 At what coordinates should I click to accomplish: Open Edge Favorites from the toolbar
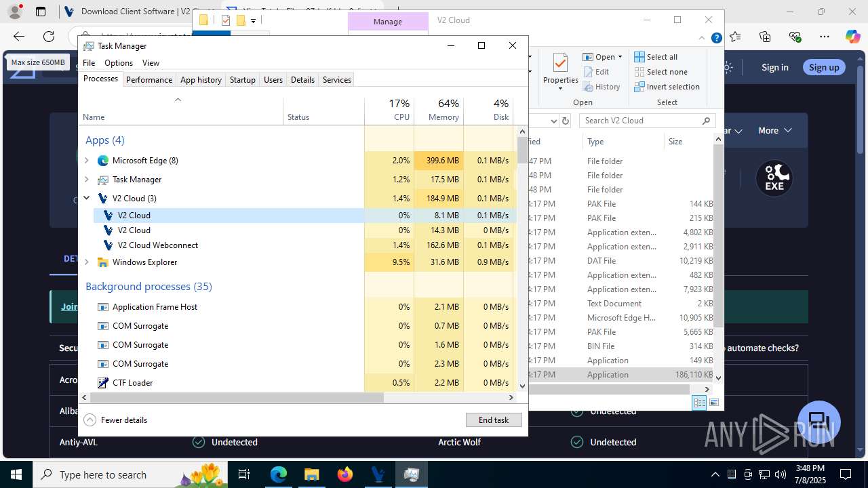(x=736, y=37)
